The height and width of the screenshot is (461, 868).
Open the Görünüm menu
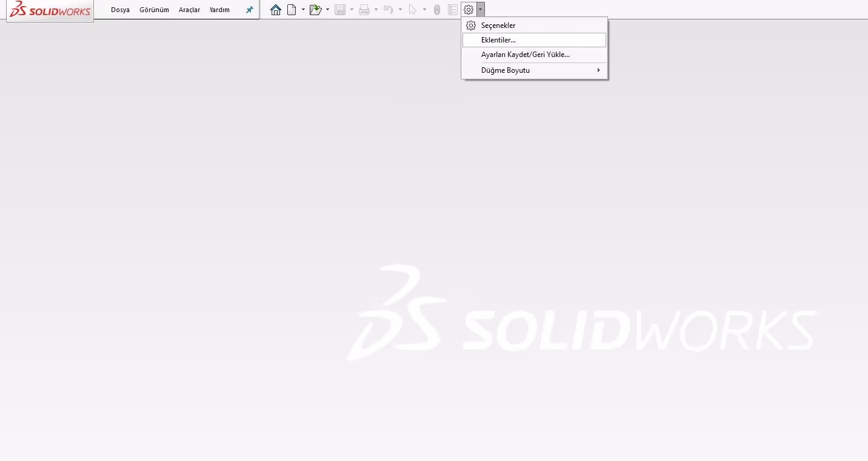154,10
